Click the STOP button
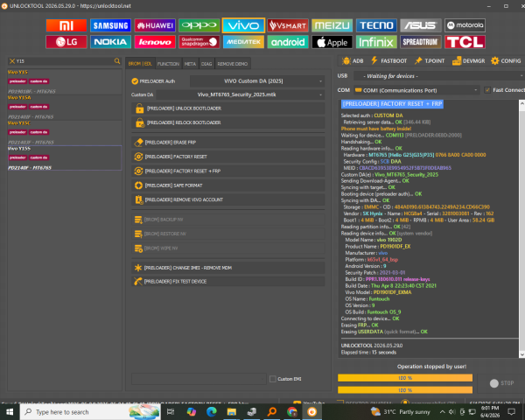This screenshot has width=525, height=420. (x=501, y=383)
